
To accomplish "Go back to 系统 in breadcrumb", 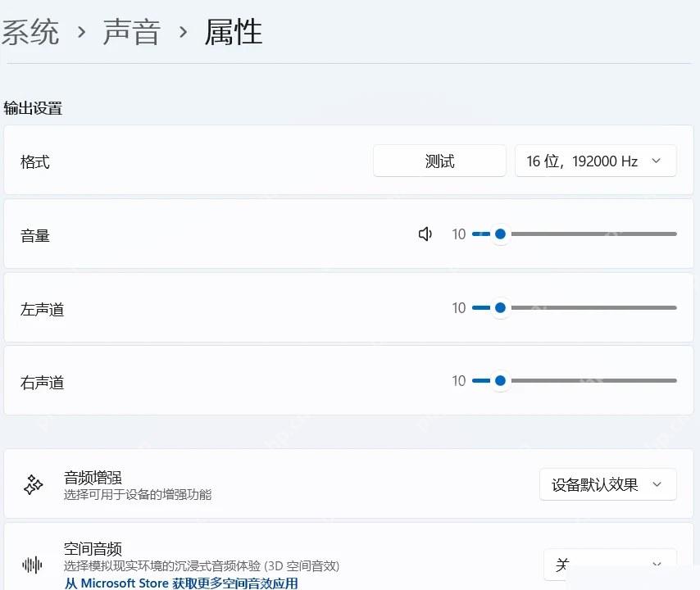I will coord(30,32).
